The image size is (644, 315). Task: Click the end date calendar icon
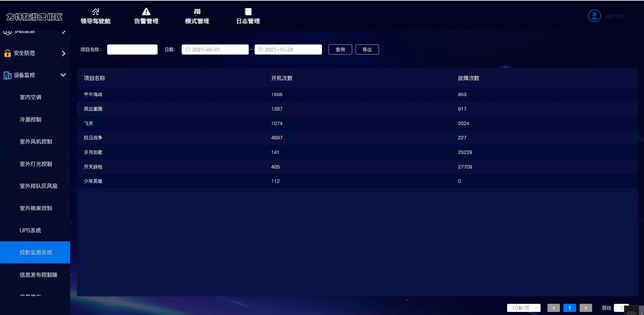pos(260,50)
